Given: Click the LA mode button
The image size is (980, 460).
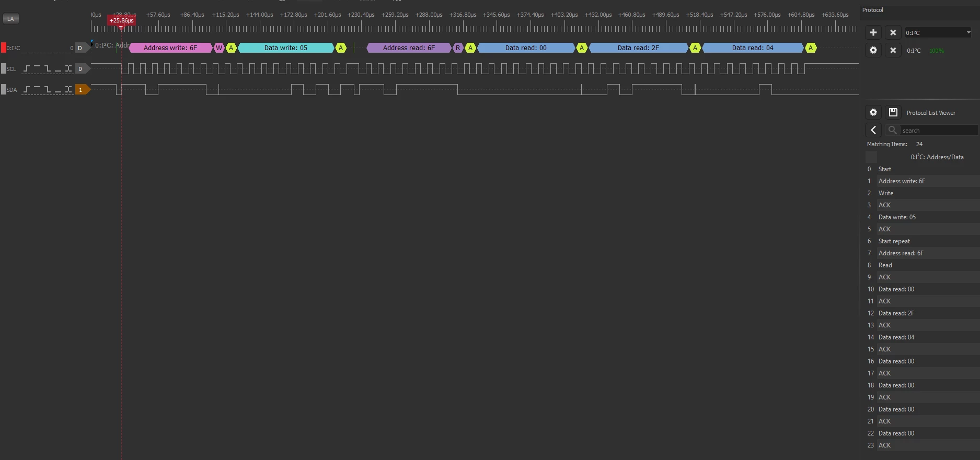Looking at the screenshot, I should pos(10,19).
